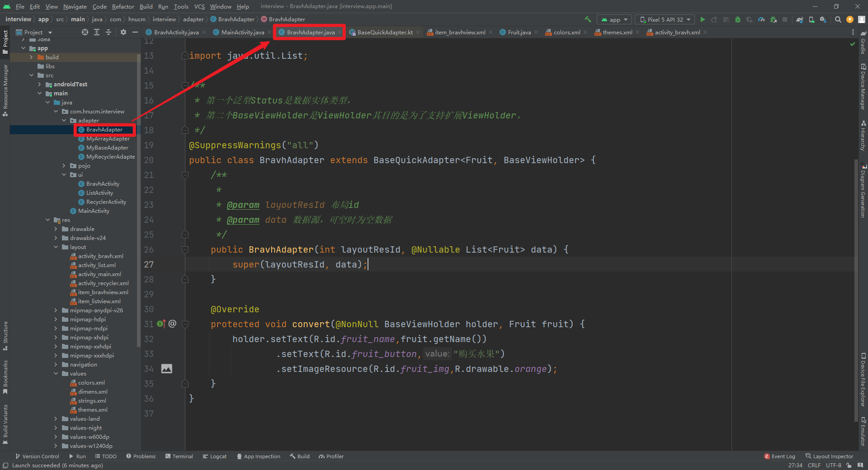Click the Make Project hammer icon
This screenshot has height=470, width=868.
588,19
